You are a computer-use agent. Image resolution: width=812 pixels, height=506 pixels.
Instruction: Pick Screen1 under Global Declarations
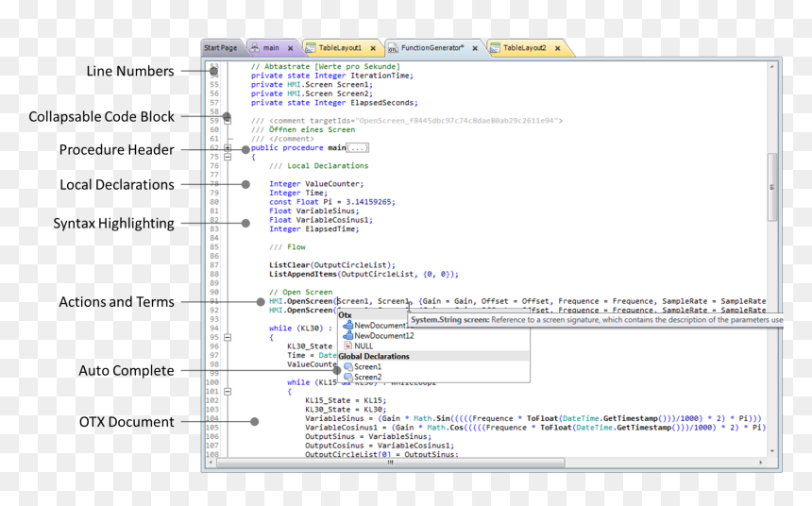click(x=367, y=366)
